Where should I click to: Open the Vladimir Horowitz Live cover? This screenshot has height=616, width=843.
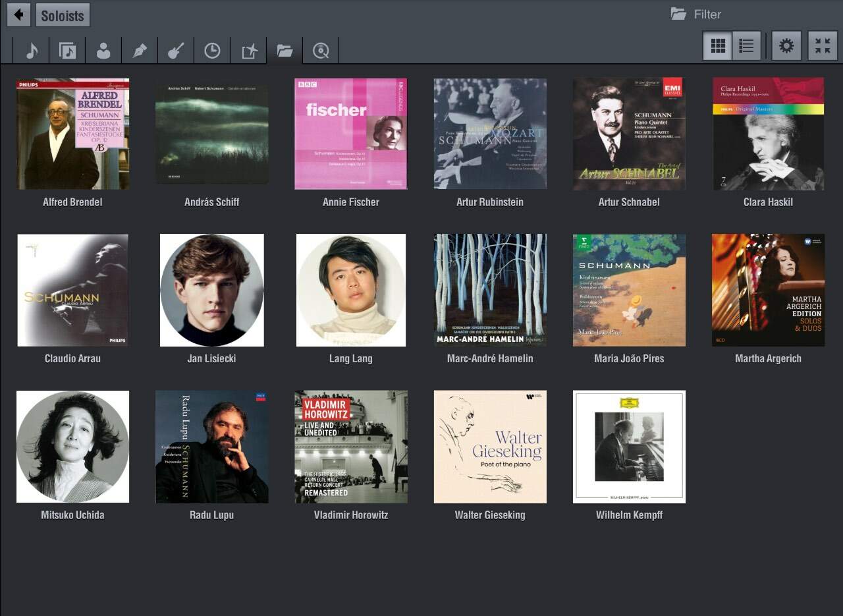351,447
